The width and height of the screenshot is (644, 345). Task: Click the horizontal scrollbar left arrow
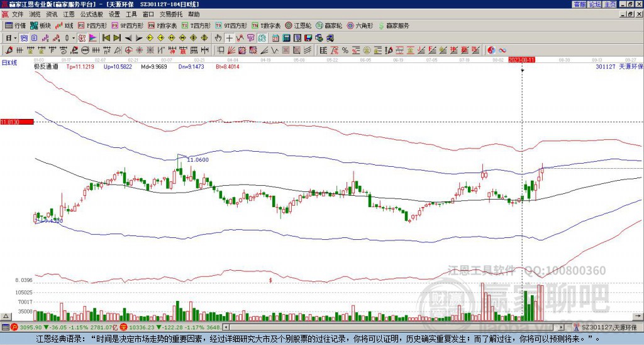tap(226, 327)
